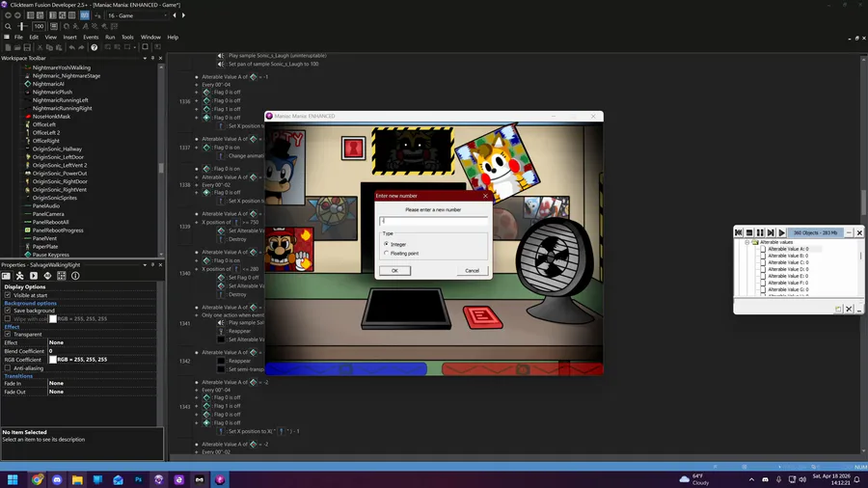868x488 pixels.
Task: Click debugger play button
Action: pyautogui.click(x=781, y=233)
